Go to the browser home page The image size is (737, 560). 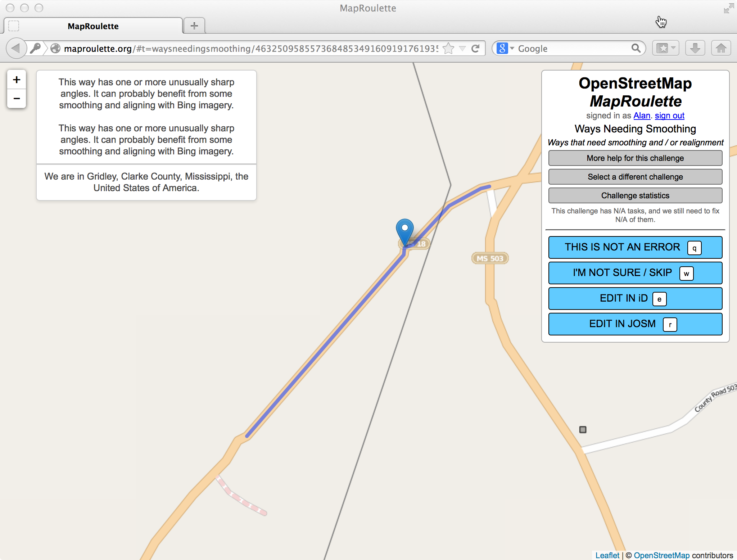721,48
